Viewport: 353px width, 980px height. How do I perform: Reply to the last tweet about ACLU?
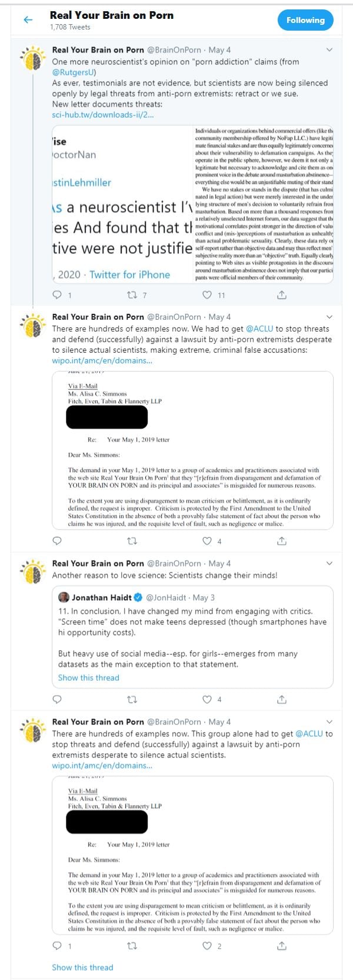point(57,946)
